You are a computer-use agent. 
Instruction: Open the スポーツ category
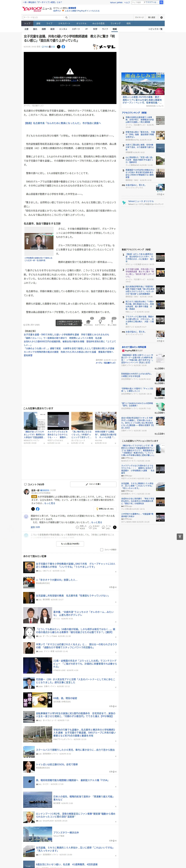(x=76, y=29)
